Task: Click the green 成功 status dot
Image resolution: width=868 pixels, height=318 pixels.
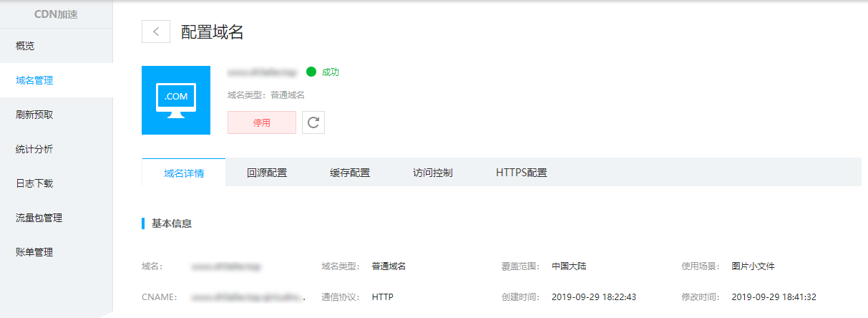Action: click(311, 72)
